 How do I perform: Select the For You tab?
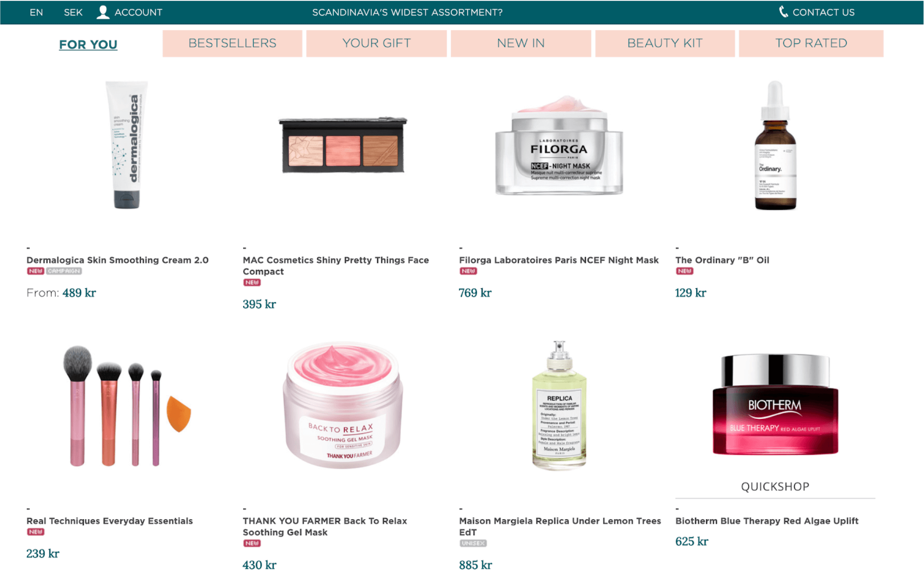tap(88, 44)
